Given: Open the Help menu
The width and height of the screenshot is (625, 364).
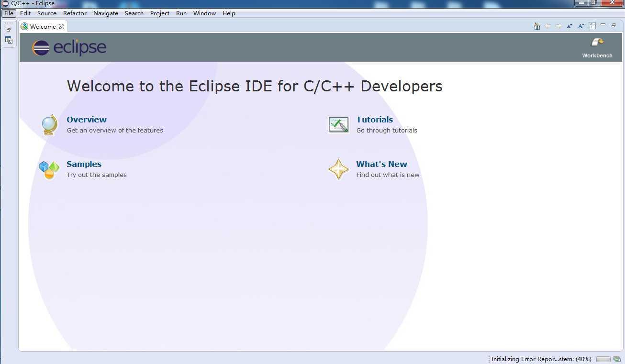Looking at the screenshot, I should (x=229, y=13).
